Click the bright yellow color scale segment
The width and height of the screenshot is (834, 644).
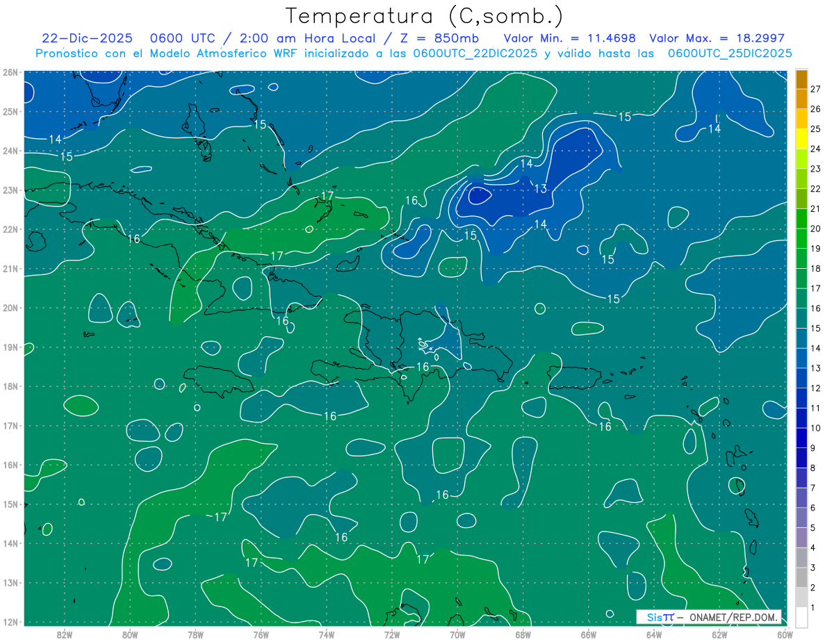(x=802, y=139)
